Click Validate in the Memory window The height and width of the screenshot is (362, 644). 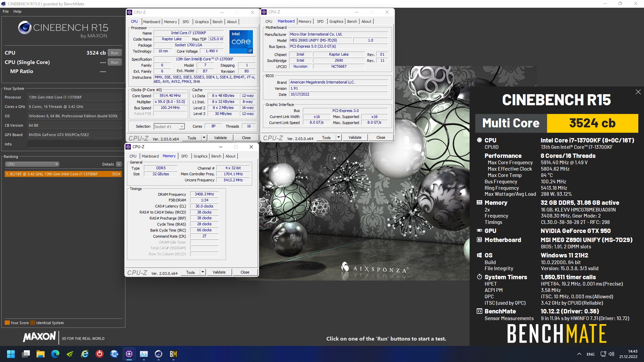tap(219, 272)
